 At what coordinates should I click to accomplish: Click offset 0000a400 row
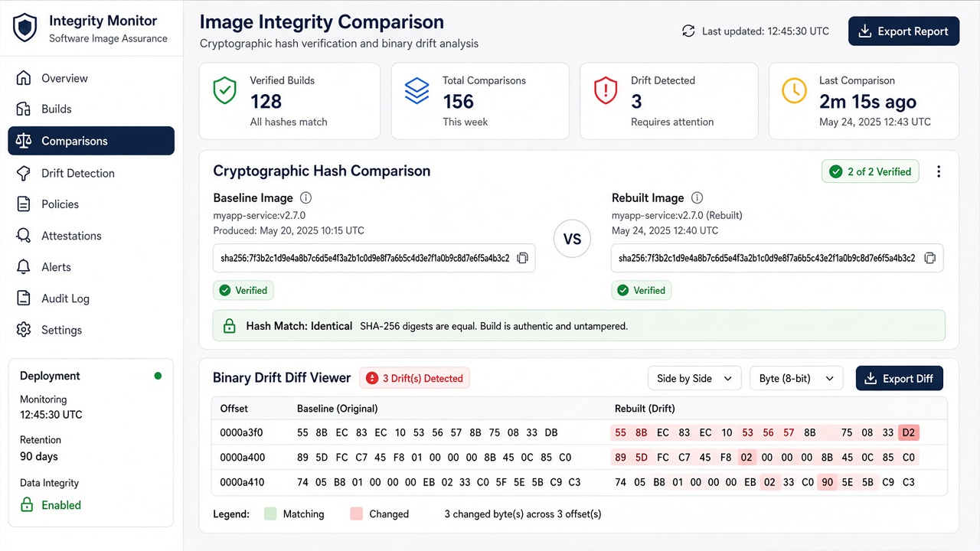579,458
